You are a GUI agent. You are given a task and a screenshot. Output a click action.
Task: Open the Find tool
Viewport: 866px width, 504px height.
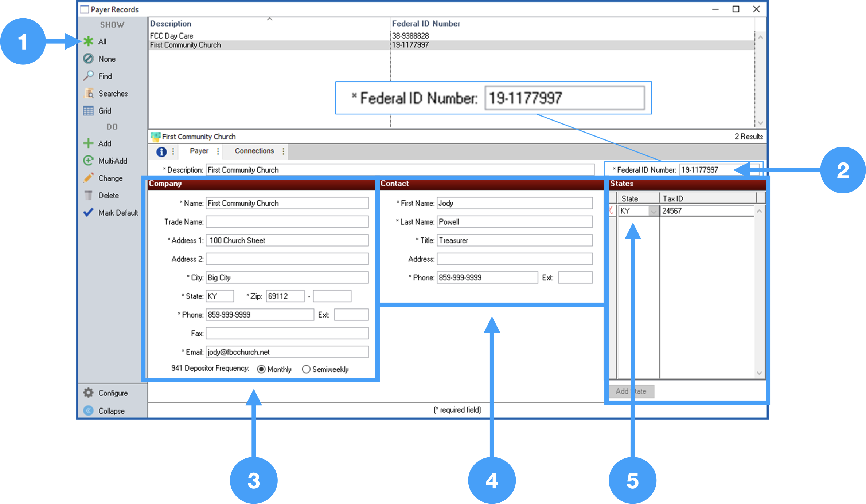click(x=89, y=76)
